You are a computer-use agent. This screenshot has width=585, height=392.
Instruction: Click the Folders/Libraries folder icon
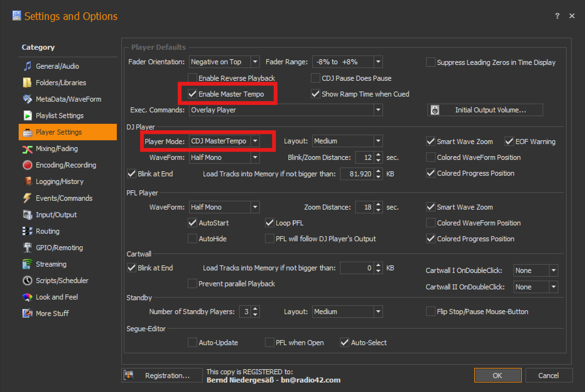tap(28, 83)
